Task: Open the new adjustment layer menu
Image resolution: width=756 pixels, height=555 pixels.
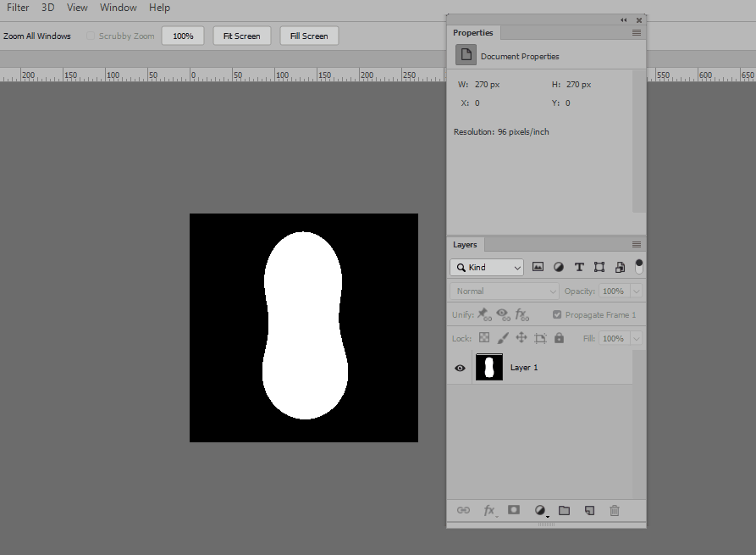Action: (541, 510)
